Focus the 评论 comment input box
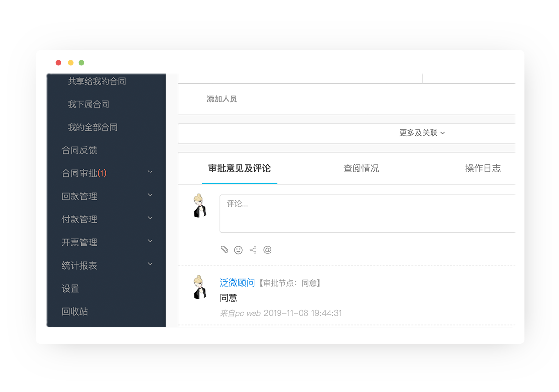This screenshot has height=392, width=559. [367, 214]
